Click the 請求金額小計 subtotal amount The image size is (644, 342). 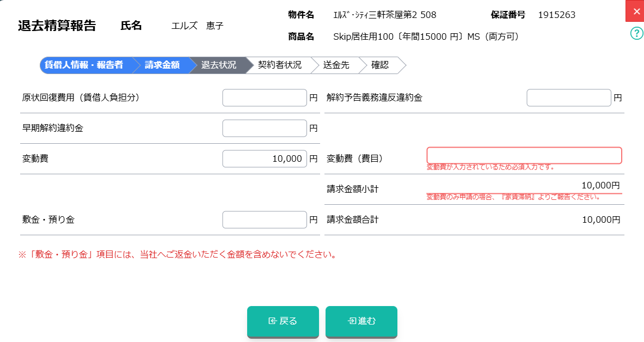click(x=600, y=186)
